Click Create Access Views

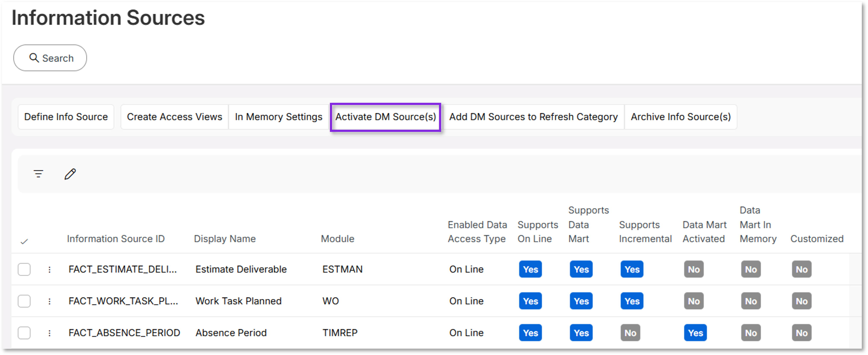(174, 117)
